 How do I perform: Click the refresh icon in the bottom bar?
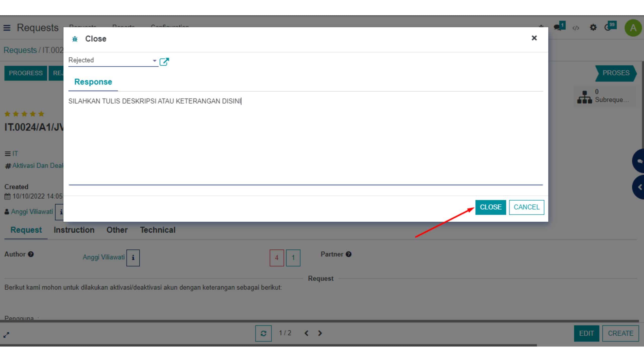click(x=263, y=333)
